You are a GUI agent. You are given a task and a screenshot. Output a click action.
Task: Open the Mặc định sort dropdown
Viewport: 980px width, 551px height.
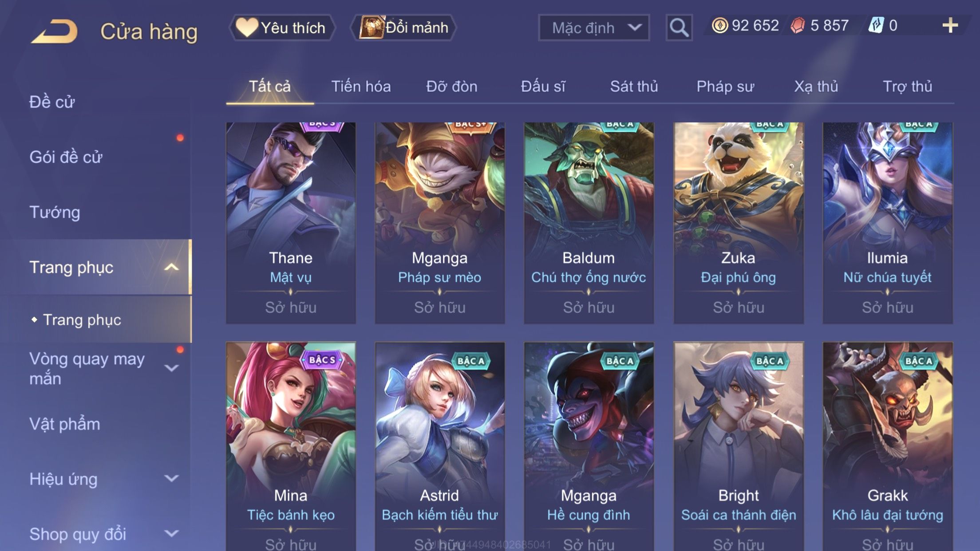[594, 28]
